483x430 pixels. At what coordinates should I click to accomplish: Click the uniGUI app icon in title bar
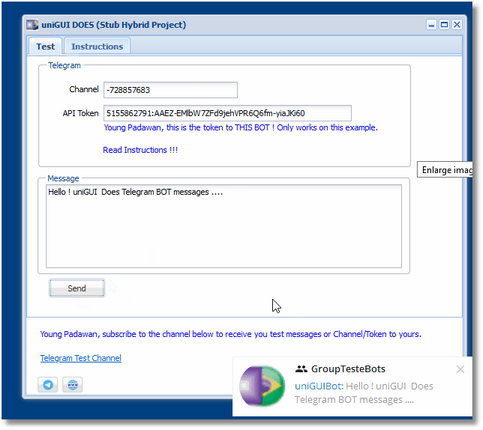point(32,25)
